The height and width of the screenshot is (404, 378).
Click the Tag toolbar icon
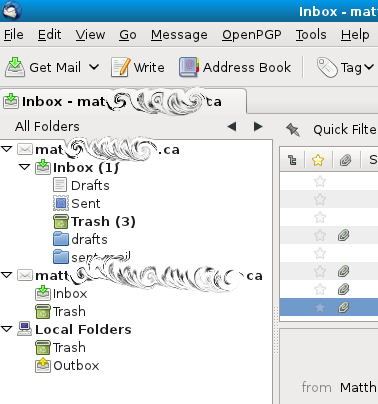[x=327, y=67]
